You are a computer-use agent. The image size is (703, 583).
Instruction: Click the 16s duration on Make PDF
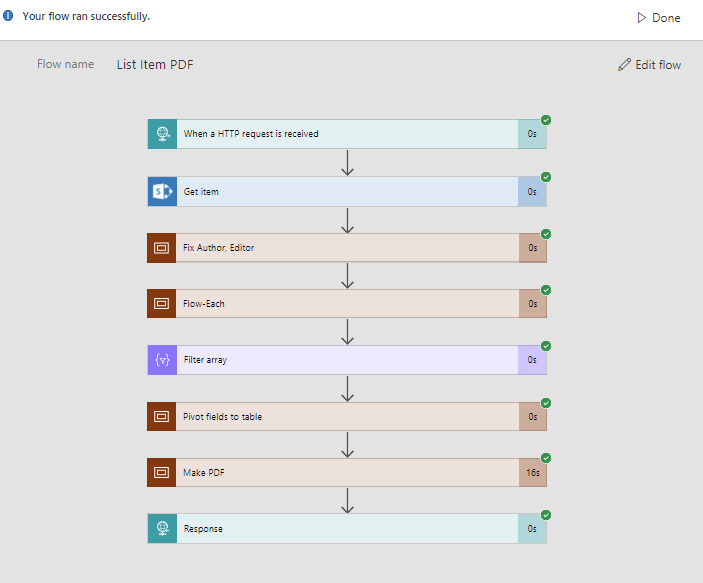(532, 473)
